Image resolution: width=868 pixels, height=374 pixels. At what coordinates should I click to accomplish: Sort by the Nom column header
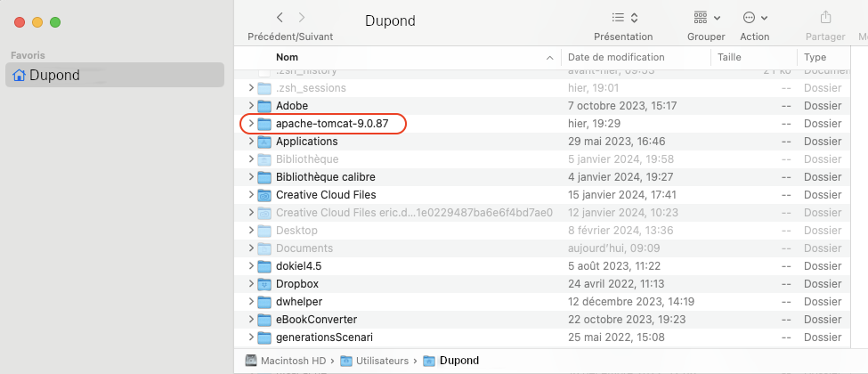coord(401,57)
